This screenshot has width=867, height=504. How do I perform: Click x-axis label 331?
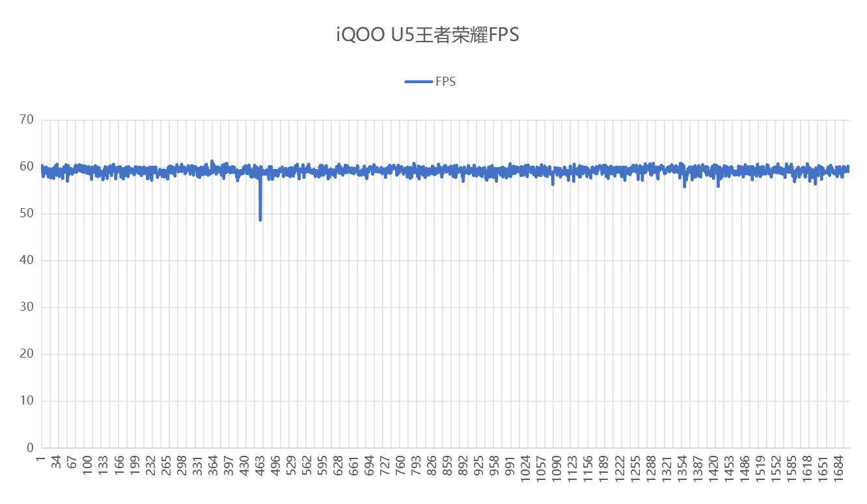click(198, 466)
